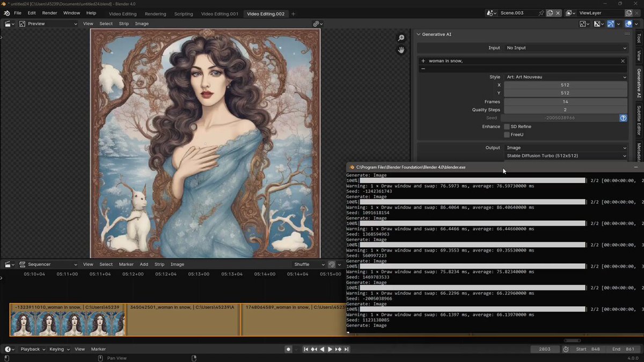Click the sequencer view type icon
The height and width of the screenshot is (362, 644).
point(23,264)
